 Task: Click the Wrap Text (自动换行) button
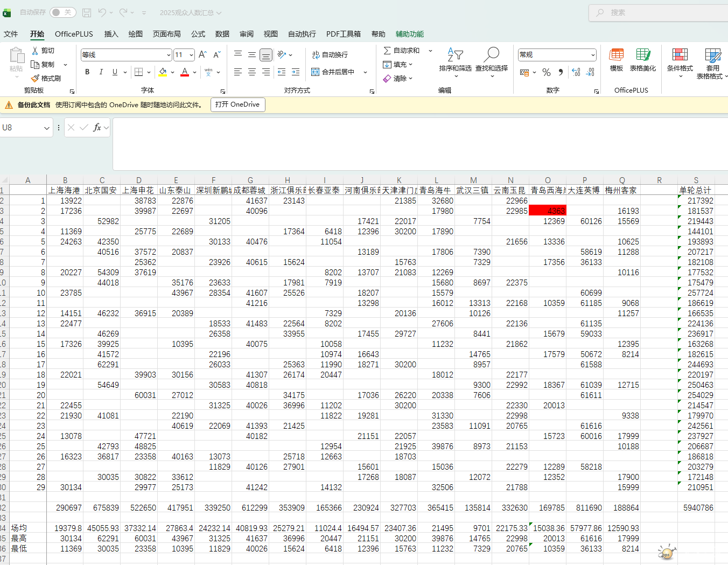click(x=330, y=55)
